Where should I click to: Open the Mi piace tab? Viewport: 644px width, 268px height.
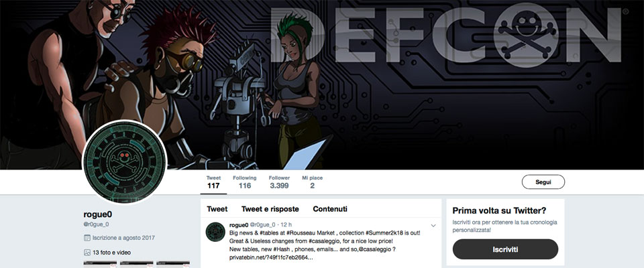pyautogui.click(x=312, y=182)
